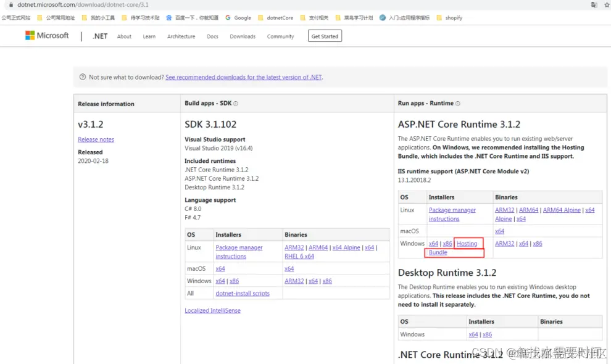611x364 pixels.
Task: Download the Windows Hosting Bundle installer
Action: click(467, 244)
